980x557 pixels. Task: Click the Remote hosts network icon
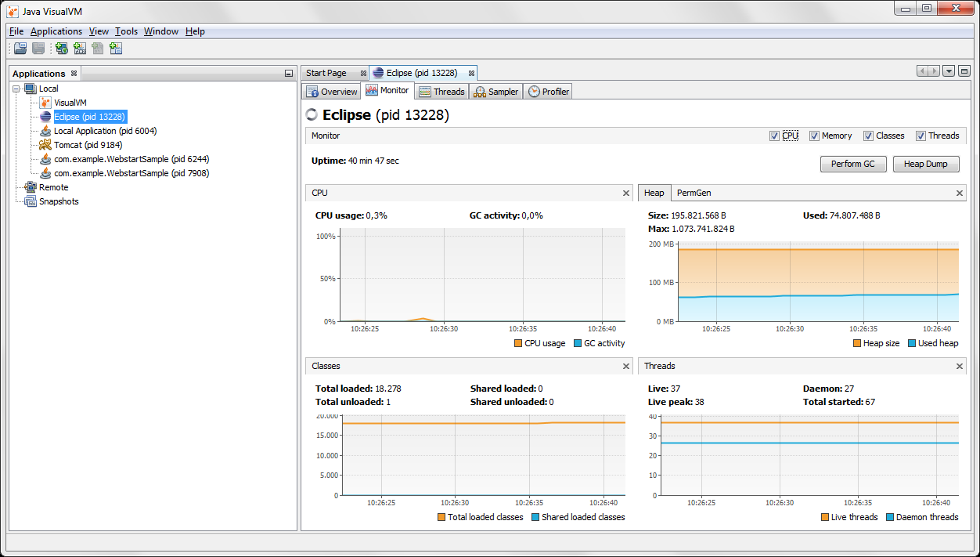(x=31, y=187)
